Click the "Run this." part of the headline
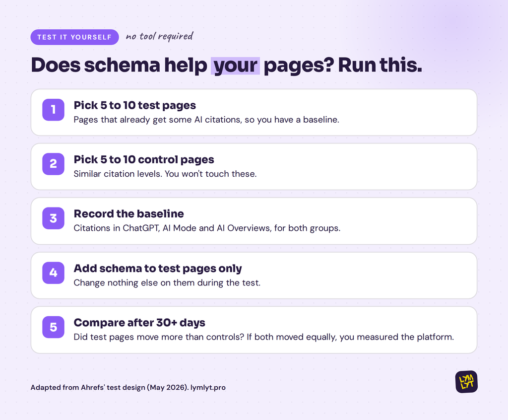Viewport: 508px width, 420px height. [380, 65]
